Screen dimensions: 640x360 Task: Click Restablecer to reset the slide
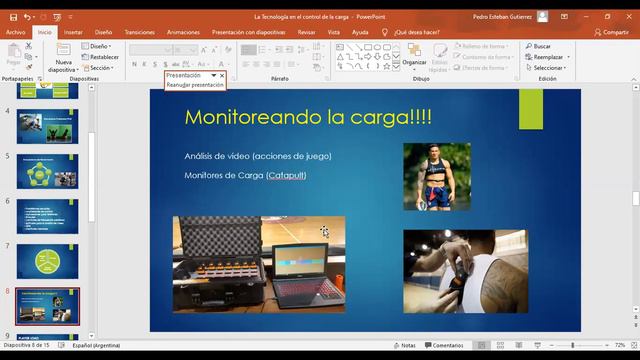click(100, 57)
